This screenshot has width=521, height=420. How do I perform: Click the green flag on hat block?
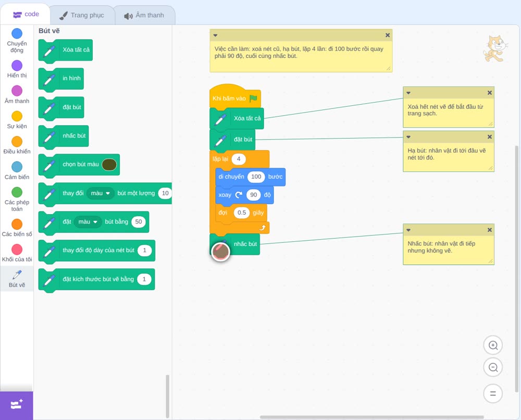tap(253, 98)
